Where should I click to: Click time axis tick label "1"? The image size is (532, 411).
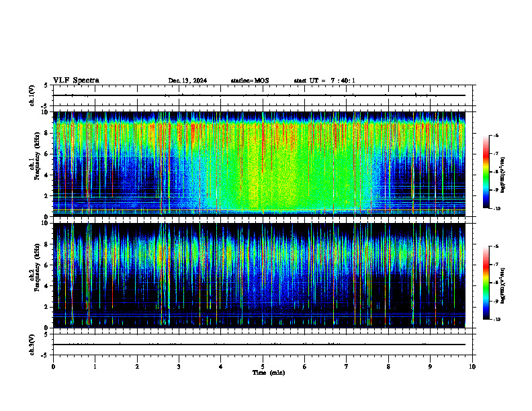[x=95, y=367]
